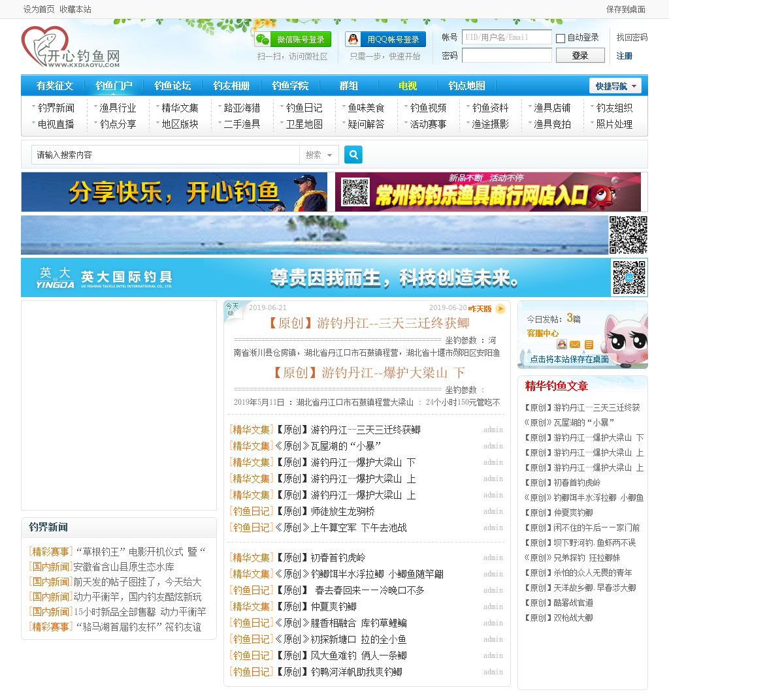Select the 钓点地图 navigation tab
784x694 pixels.
(466, 86)
